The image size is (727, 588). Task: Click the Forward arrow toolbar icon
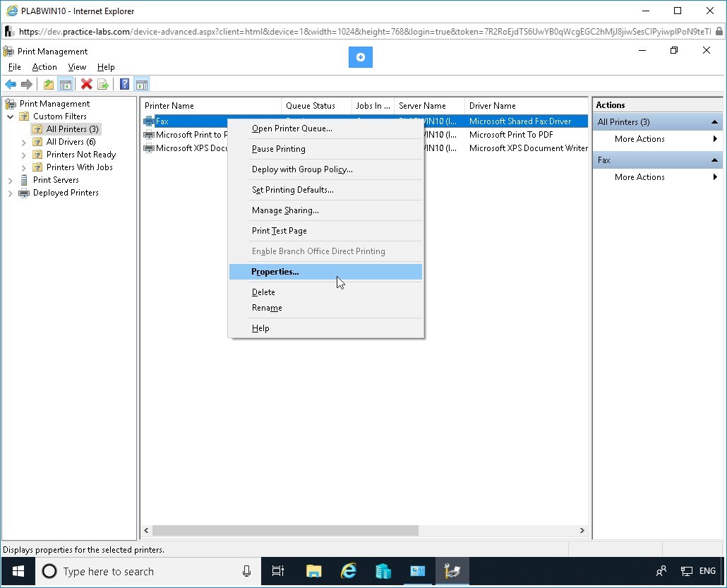pyautogui.click(x=27, y=85)
